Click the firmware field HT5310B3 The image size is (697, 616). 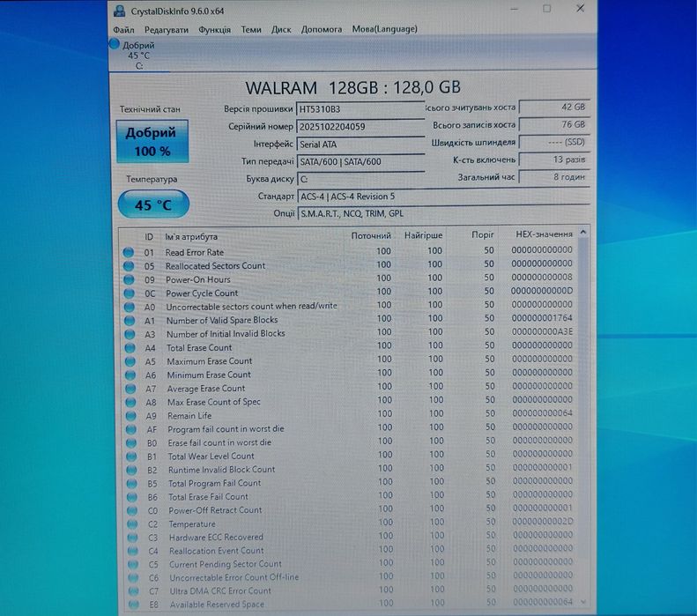tap(360, 109)
